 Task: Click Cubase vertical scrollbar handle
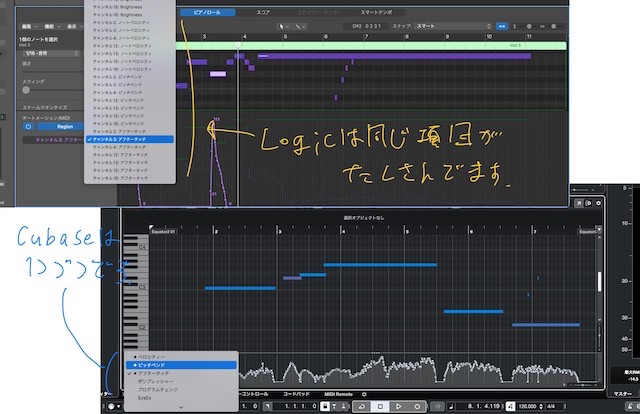coord(599,282)
